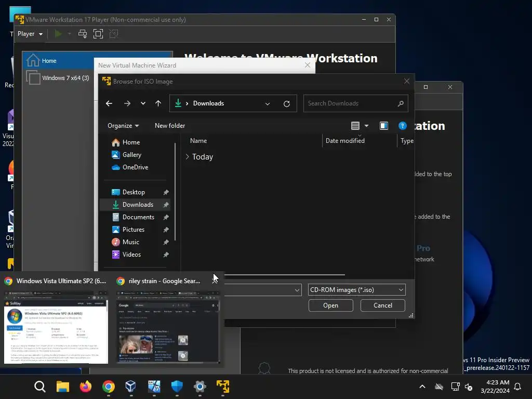Click the muted volume tray icon
The height and width of the screenshot is (399, 532).
(469, 387)
